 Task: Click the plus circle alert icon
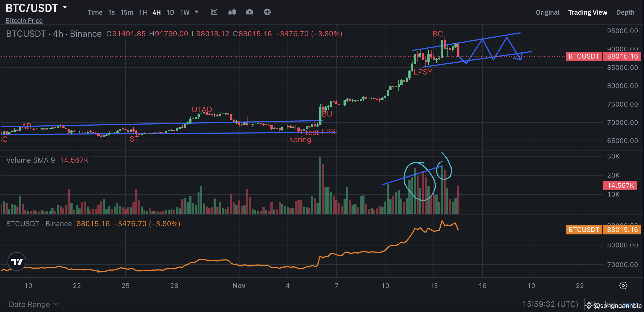[267, 12]
